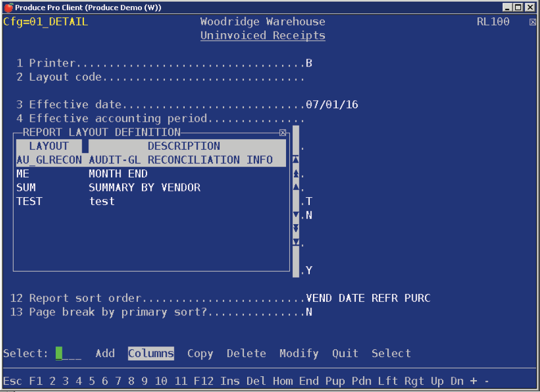This screenshot has width=540, height=392.
Task: Click Page break by primary sort value N
Action: click(x=309, y=311)
